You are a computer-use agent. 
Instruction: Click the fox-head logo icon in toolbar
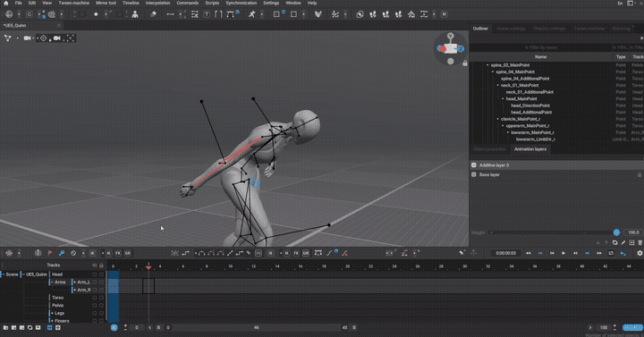click(x=318, y=14)
